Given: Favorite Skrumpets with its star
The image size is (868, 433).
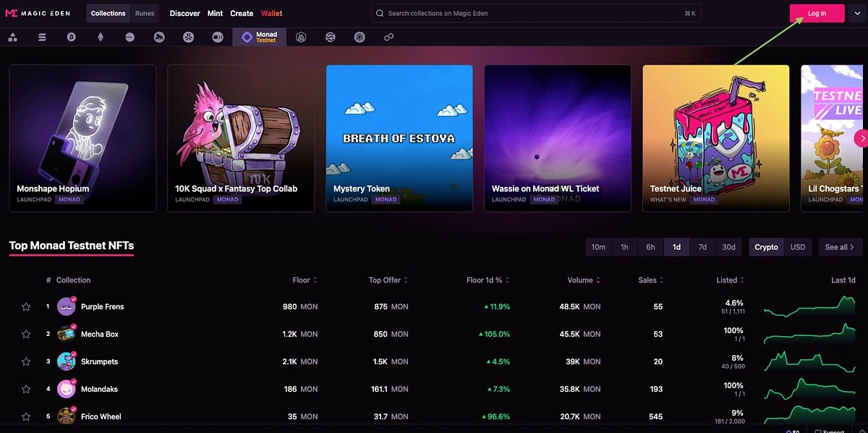Looking at the screenshot, I should 26,362.
